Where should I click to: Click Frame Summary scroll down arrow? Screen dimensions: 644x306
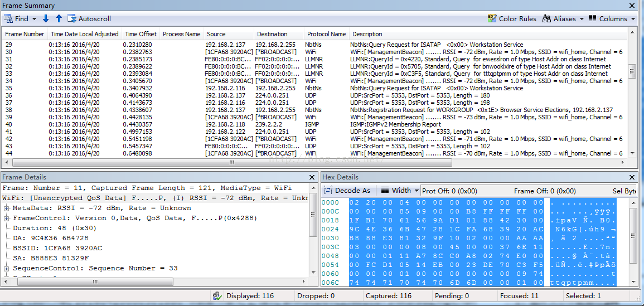coord(632,153)
